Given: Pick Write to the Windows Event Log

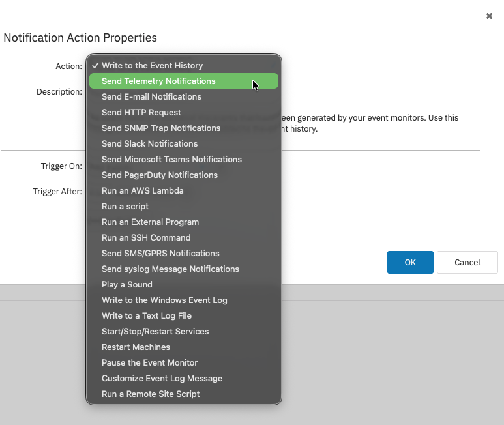Looking at the screenshot, I should pyautogui.click(x=164, y=300).
